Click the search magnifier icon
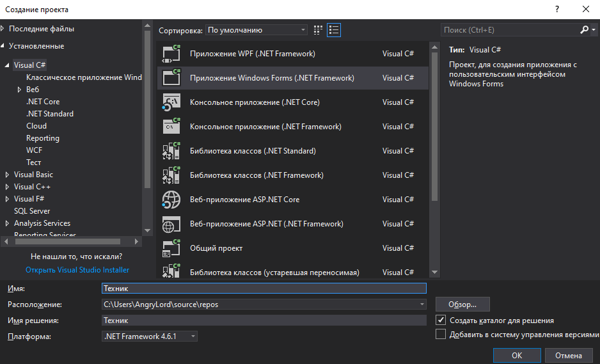Screen dimensions: 600x364 tap(584, 29)
